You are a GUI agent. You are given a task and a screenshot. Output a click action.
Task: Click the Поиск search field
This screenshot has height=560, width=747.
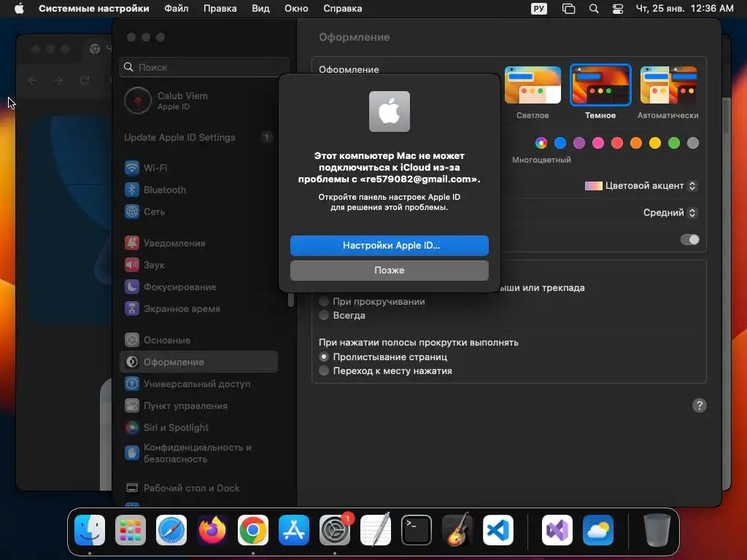point(204,67)
